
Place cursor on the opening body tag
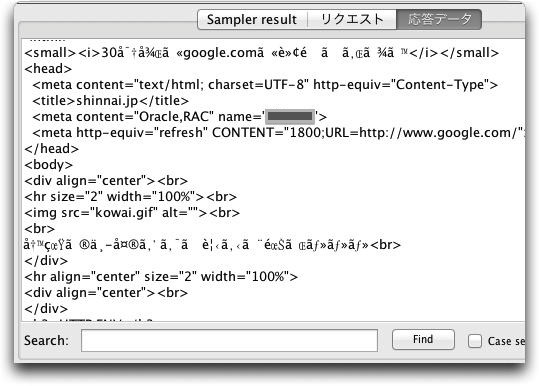48,165
